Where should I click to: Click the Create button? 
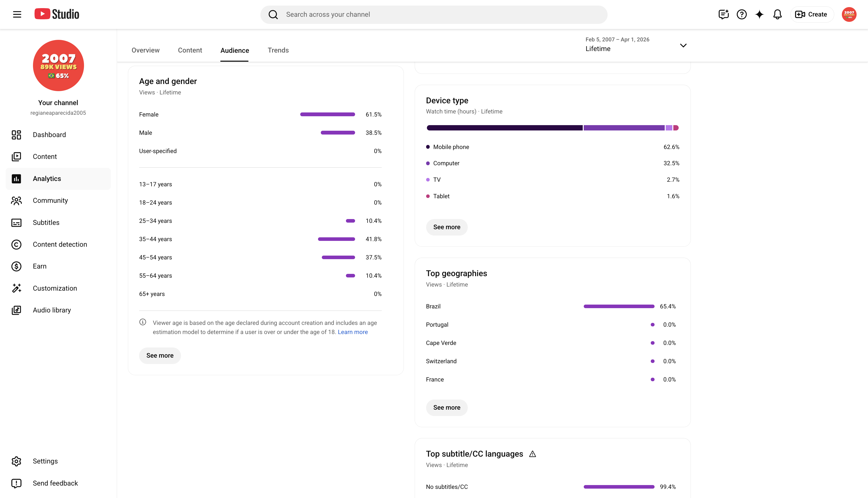coord(811,14)
